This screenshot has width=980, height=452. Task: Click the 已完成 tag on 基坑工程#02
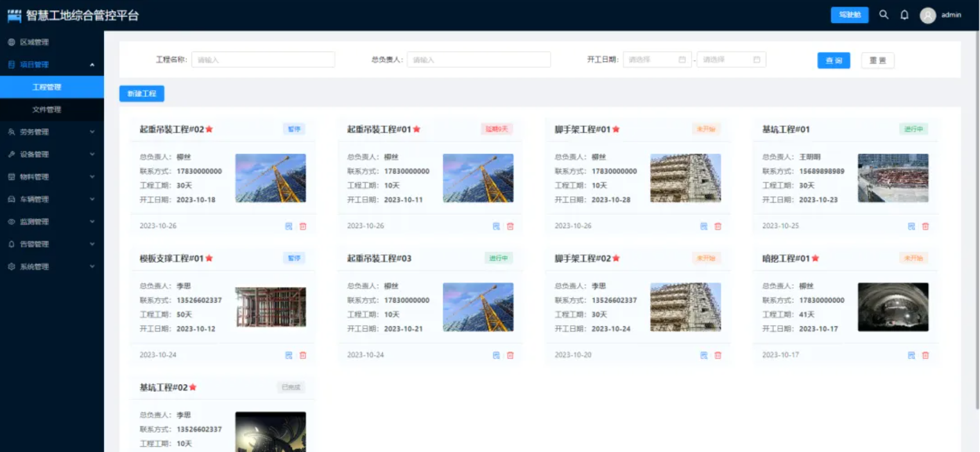(291, 387)
